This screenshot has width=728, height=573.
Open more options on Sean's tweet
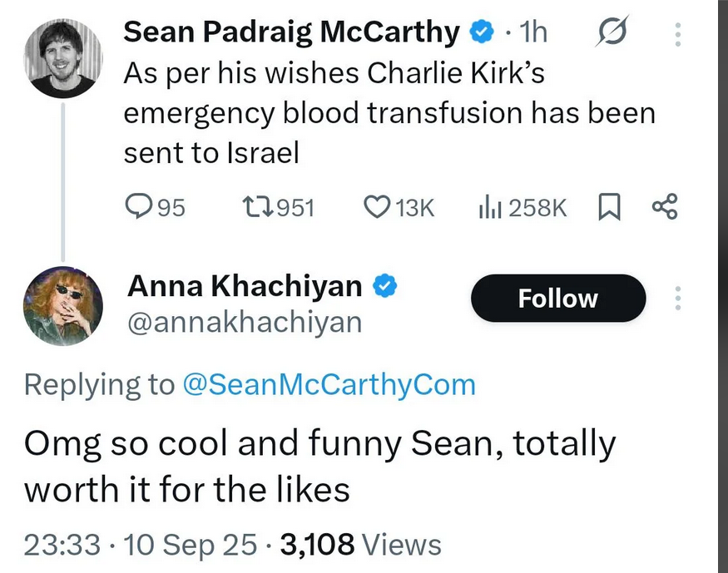[x=678, y=34]
